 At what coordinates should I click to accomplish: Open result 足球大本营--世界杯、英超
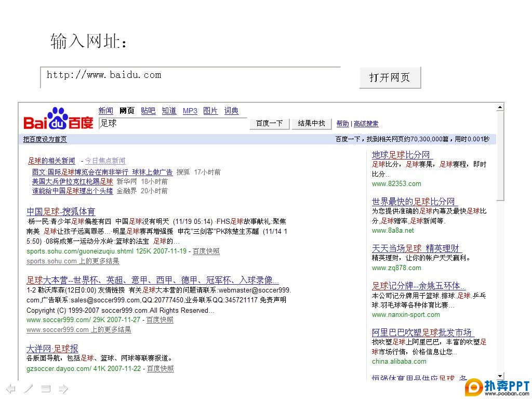tap(153, 280)
